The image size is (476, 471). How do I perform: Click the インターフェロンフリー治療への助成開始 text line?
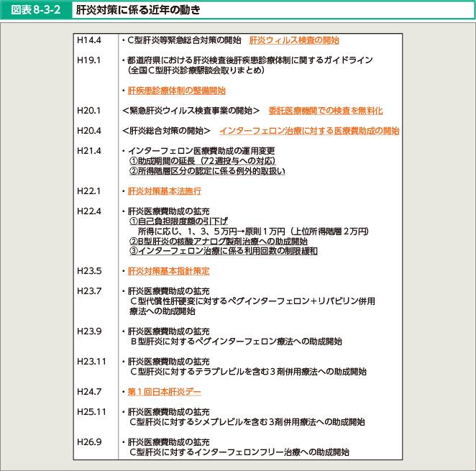(239, 452)
